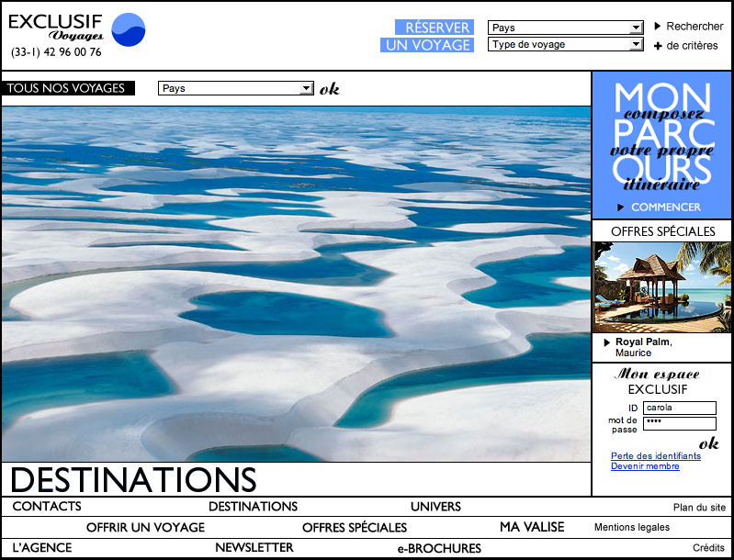This screenshot has height=560, width=734.
Task: Open the OFFRES SPÉCIALES sidebar heading
Action: (663, 231)
